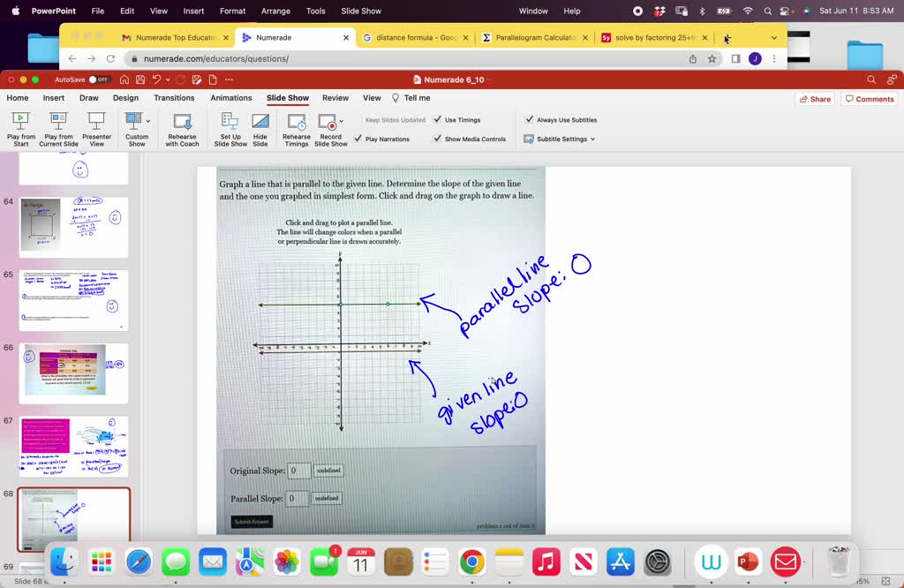This screenshot has width=904, height=588.
Task: Click Tell me search field
Action: 411,98
